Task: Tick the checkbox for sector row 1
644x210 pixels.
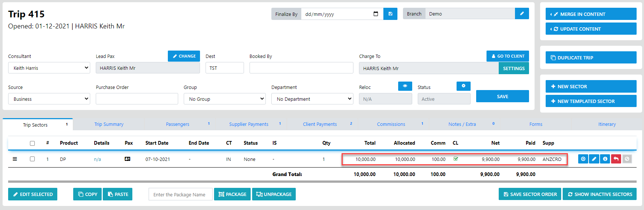Action: (x=33, y=159)
